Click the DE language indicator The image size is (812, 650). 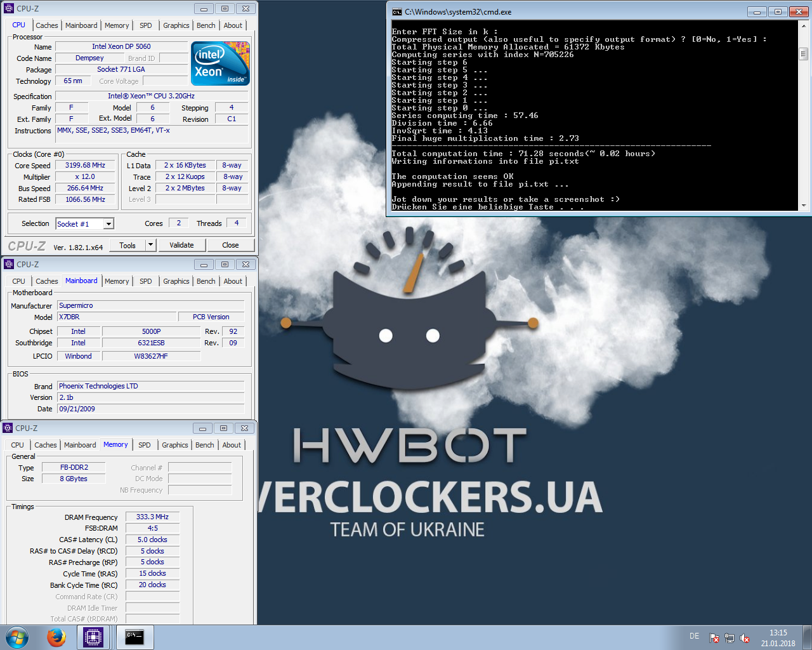pyautogui.click(x=694, y=636)
